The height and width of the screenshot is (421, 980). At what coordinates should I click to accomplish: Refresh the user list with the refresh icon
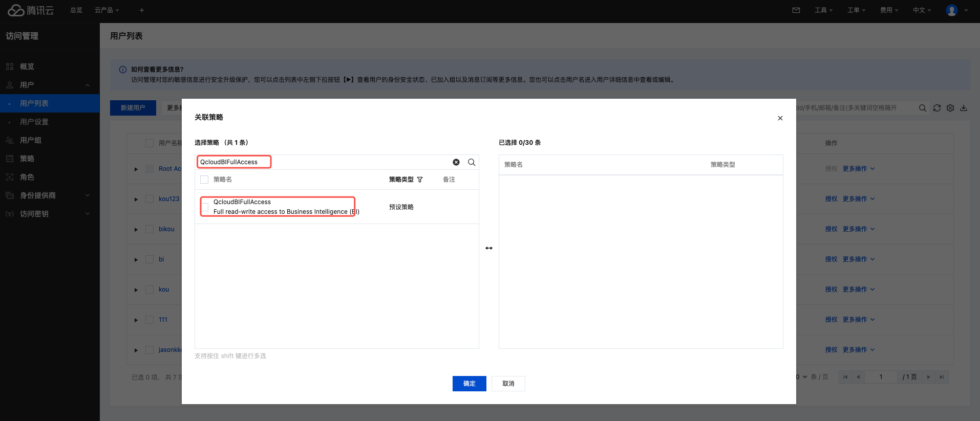point(937,108)
